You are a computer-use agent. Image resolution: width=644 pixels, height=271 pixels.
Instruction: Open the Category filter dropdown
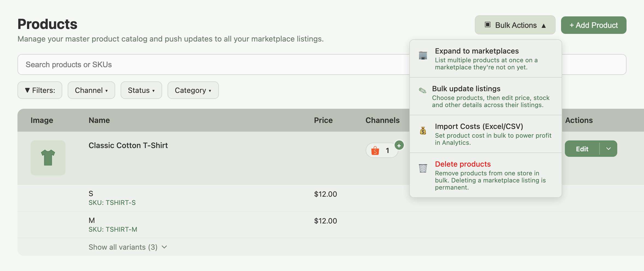click(193, 90)
